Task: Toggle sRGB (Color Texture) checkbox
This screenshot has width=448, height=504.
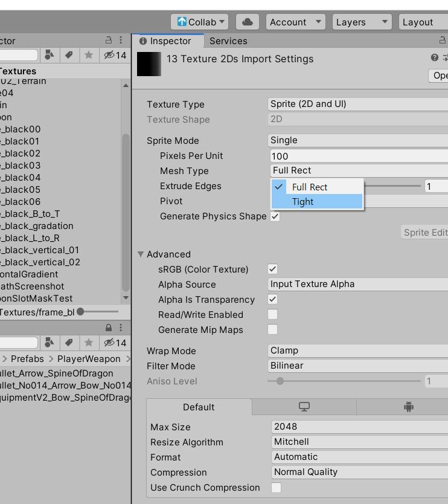Action: click(x=273, y=269)
